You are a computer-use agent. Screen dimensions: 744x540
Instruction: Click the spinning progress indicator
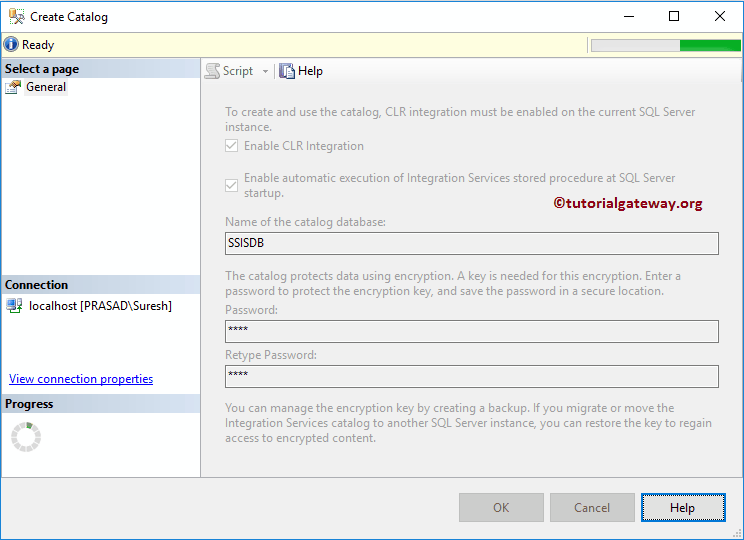26,437
